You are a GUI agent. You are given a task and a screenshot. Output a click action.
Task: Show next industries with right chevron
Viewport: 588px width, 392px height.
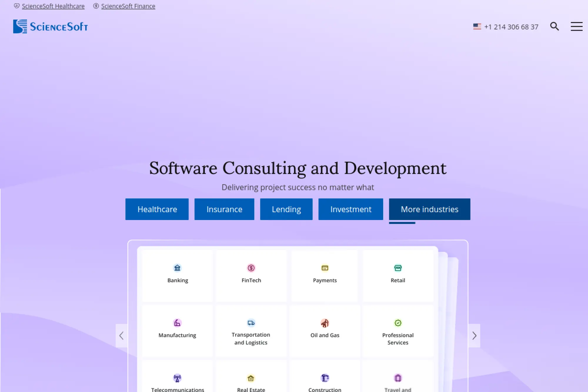tap(474, 336)
